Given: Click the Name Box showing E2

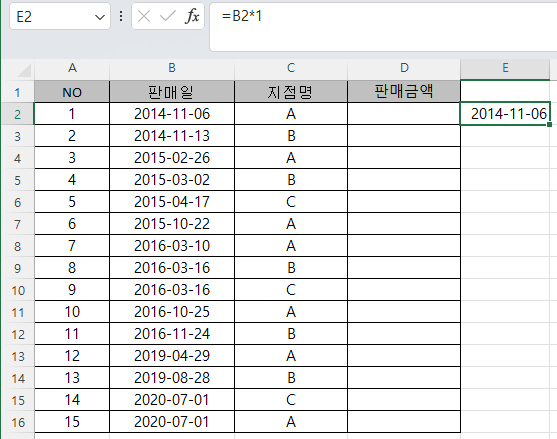Looking at the screenshot, I should pyautogui.click(x=60, y=16).
